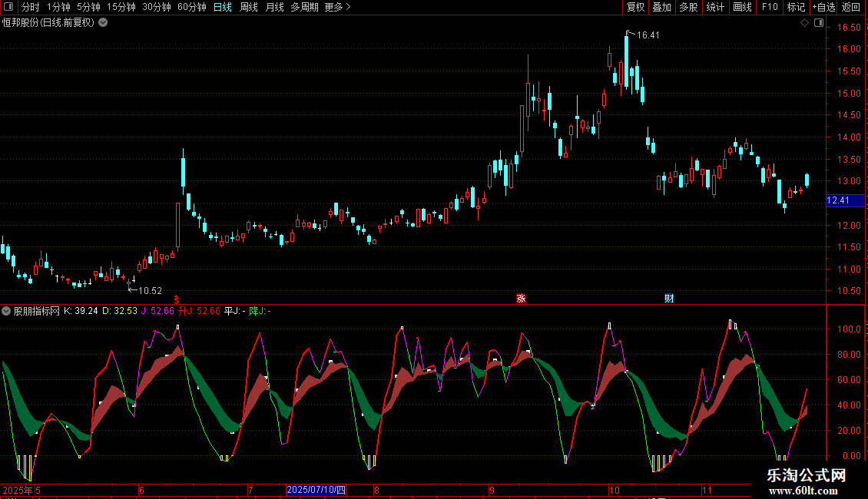Open the 多股 multi-stock view
This screenshot has height=499, width=868.
(688, 7)
